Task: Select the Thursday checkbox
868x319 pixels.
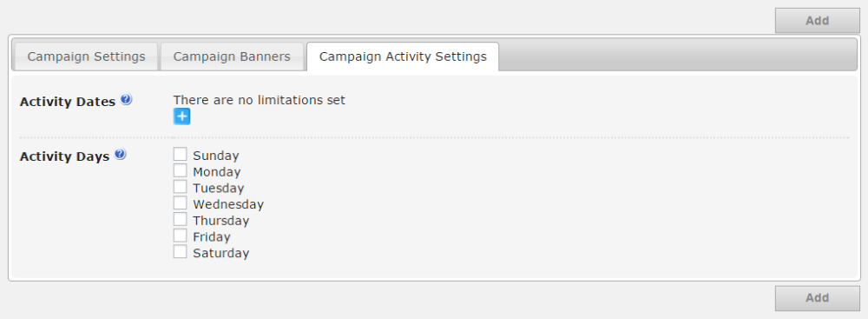Action: pyautogui.click(x=180, y=219)
